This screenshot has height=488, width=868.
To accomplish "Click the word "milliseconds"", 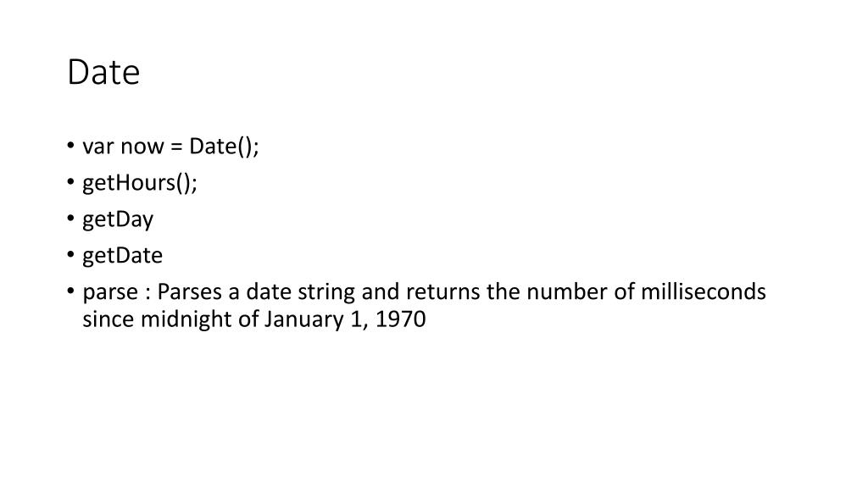I will tap(703, 291).
